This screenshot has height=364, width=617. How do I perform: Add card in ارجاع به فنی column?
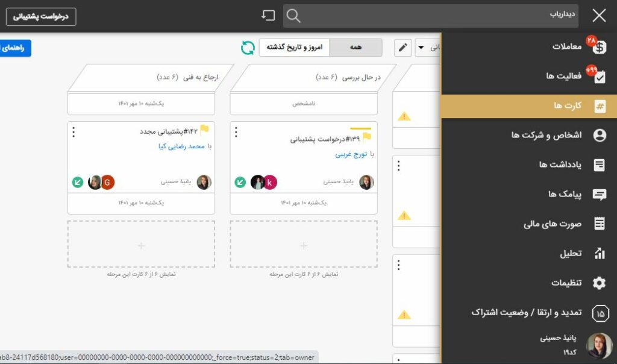[x=141, y=244]
